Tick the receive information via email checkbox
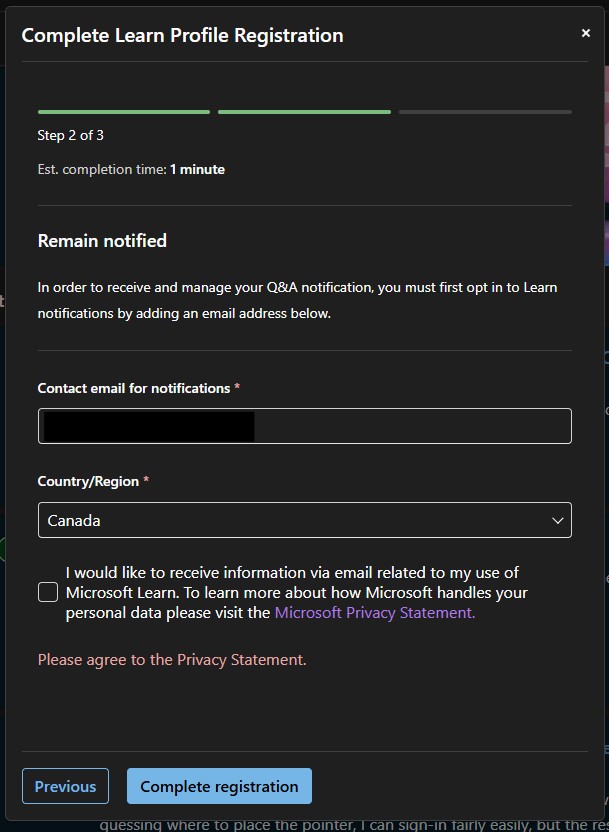 click(x=48, y=592)
